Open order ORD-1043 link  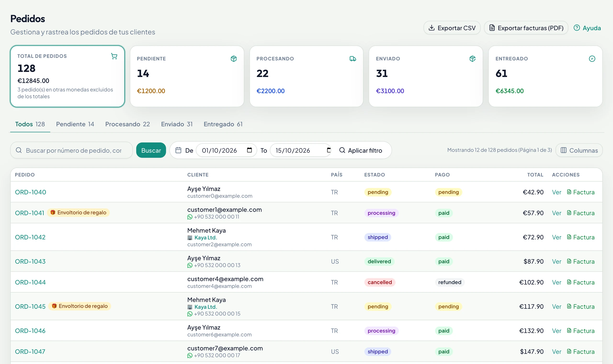click(x=30, y=261)
